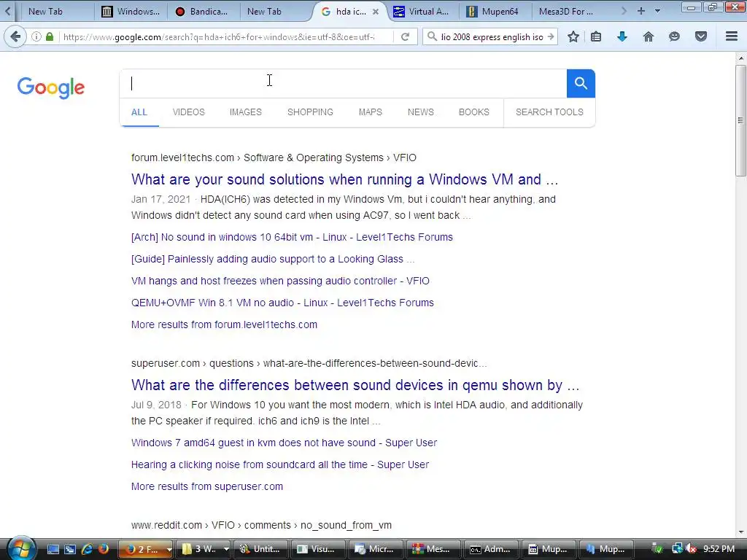Click the network tray icon
This screenshot has width=747, height=560.
(x=677, y=549)
